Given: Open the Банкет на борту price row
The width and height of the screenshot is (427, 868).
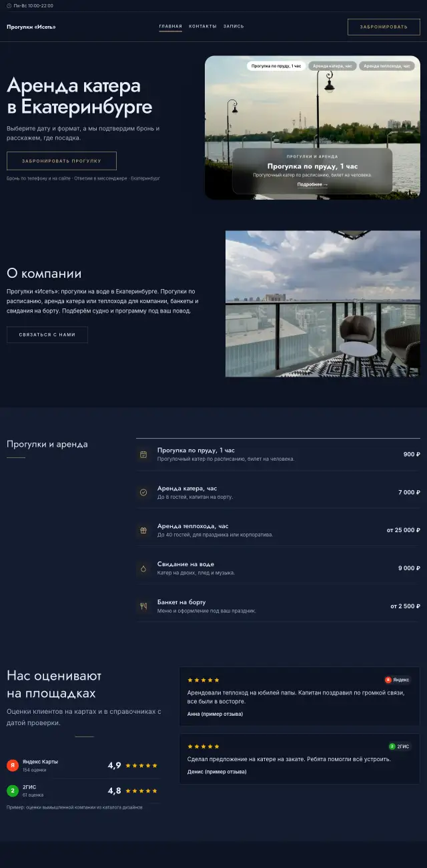Looking at the screenshot, I should (x=278, y=606).
